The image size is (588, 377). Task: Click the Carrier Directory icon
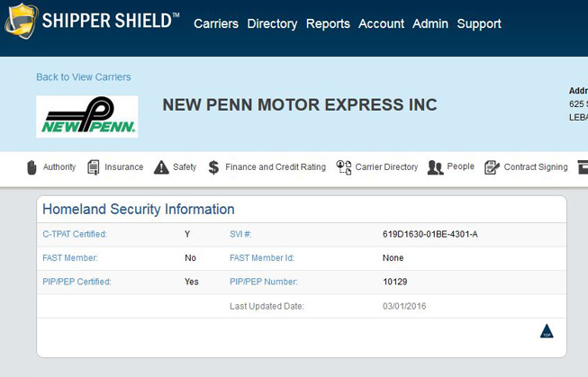[x=343, y=167]
